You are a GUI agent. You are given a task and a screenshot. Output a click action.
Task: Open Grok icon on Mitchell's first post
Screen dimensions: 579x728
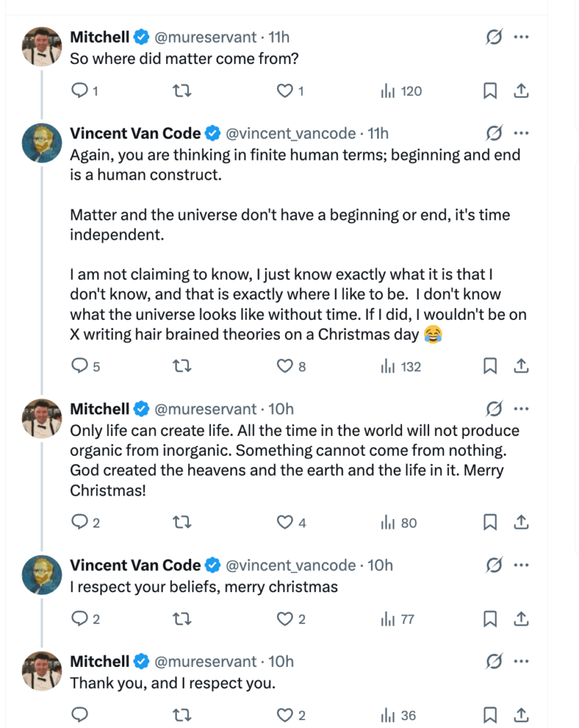click(x=494, y=38)
